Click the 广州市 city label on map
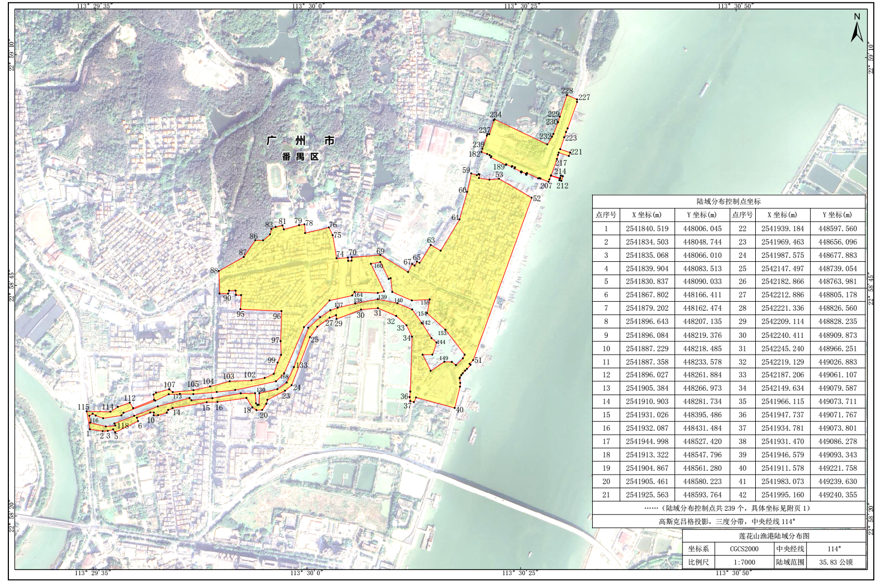The image size is (882, 588). click(x=300, y=141)
